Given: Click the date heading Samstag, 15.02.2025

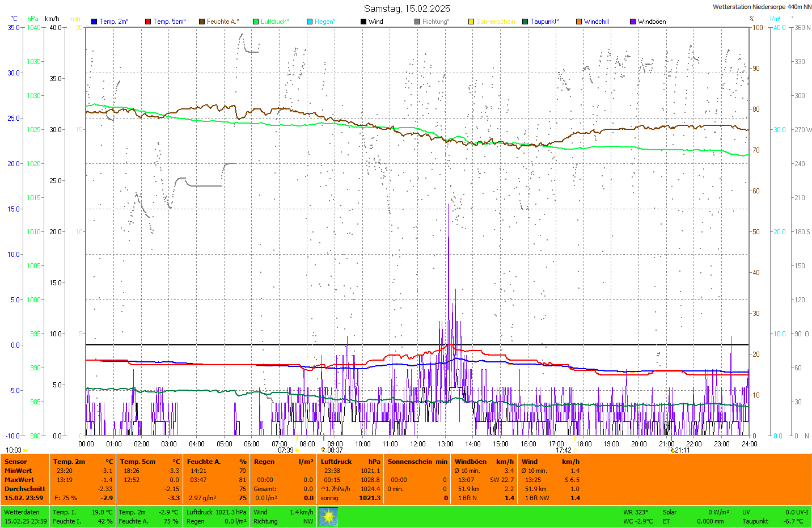Looking at the screenshot, I should 407,9.
